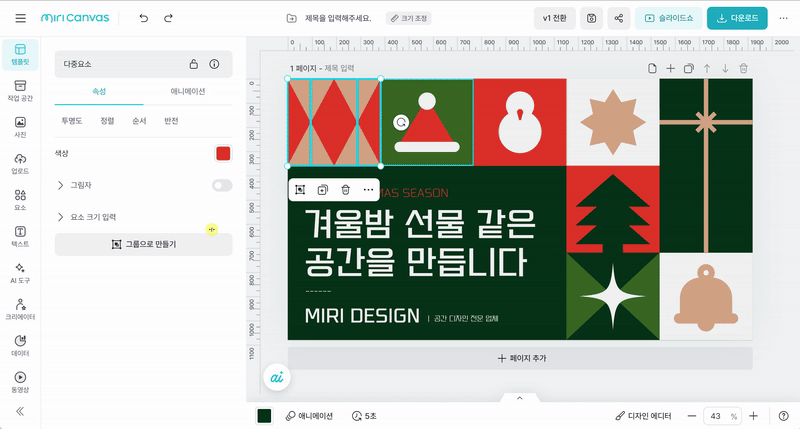
Task: Click the redo arrow icon
Action: coord(168,18)
